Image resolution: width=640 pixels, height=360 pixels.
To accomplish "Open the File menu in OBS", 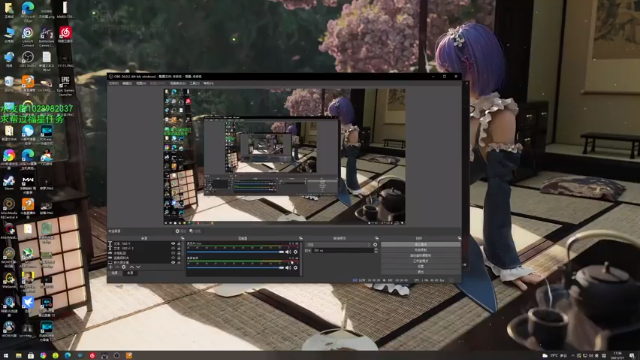I will (x=113, y=83).
